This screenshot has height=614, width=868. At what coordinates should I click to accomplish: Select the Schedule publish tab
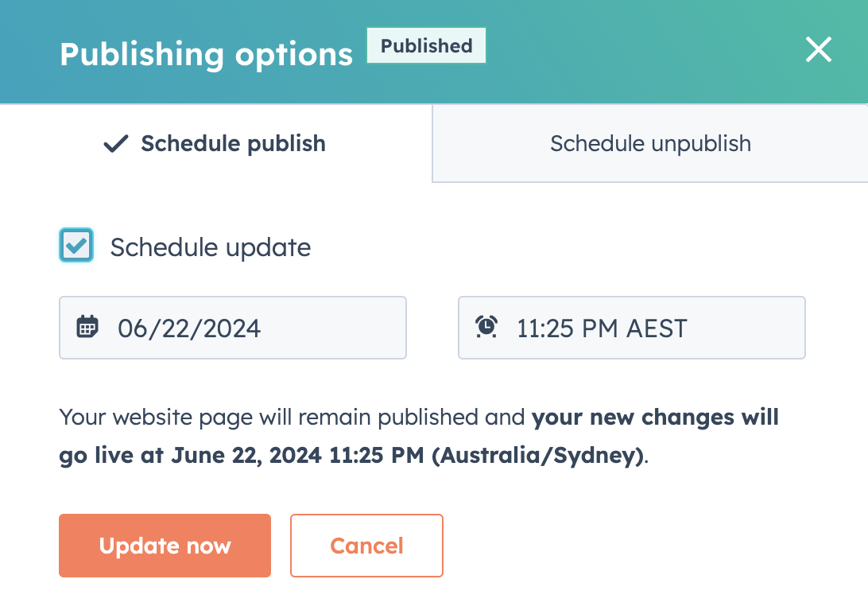(x=215, y=144)
